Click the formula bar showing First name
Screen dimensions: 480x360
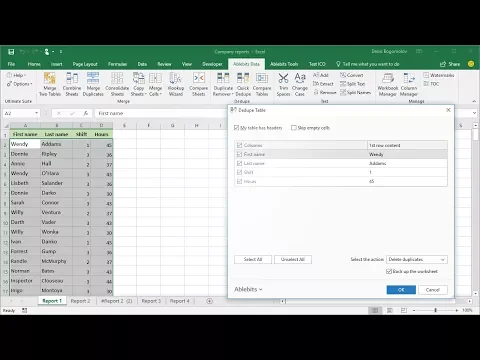[x=160, y=113]
